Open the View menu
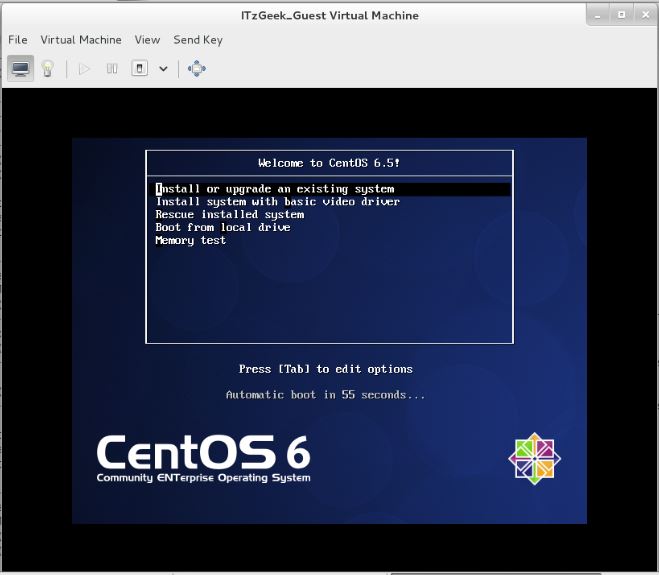This screenshot has height=575, width=659. point(147,40)
